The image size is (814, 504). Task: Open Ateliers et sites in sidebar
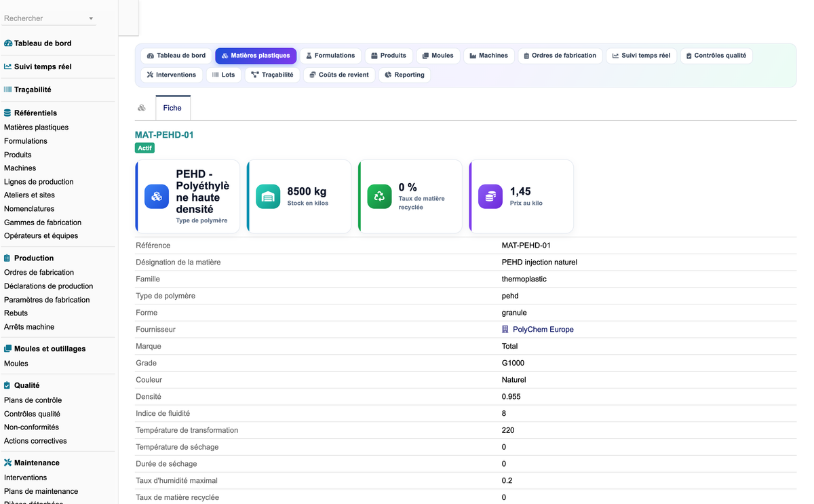click(x=30, y=195)
